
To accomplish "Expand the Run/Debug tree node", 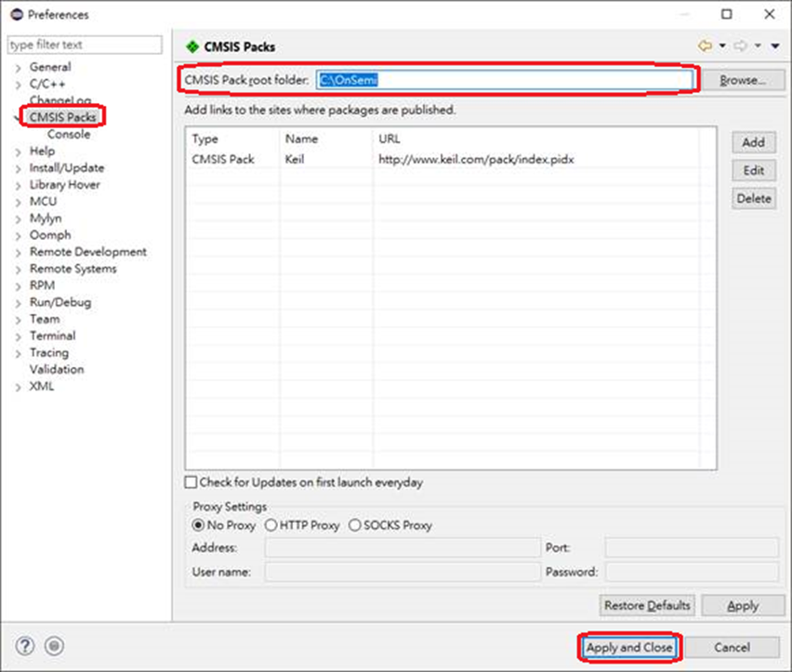I will coord(18,303).
